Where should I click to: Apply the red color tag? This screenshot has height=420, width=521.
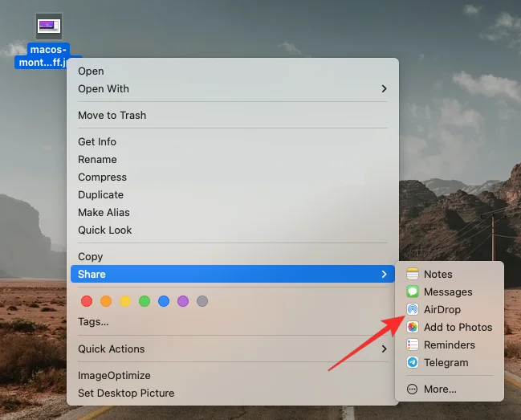tap(87, 302)
